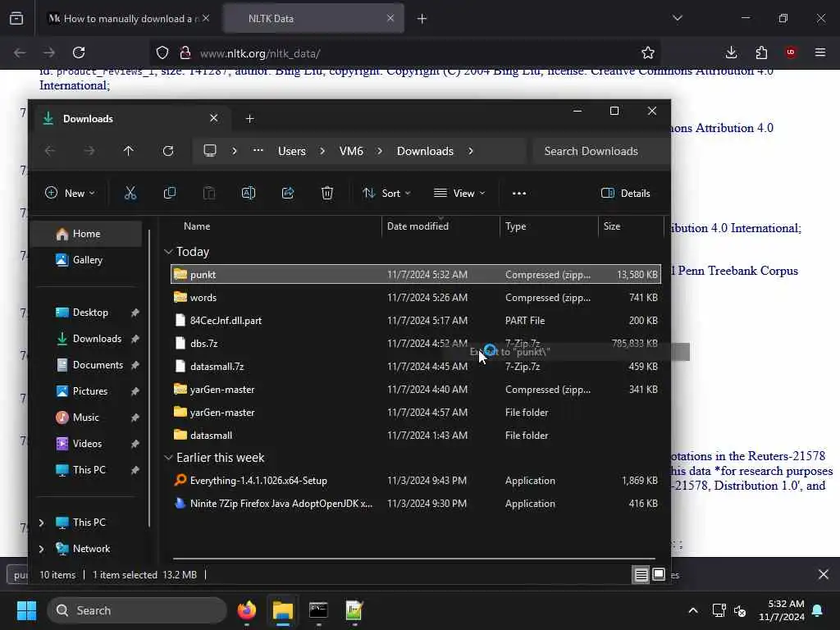
Task: Select the datasmall.7z file
Action: coord(415,367)
